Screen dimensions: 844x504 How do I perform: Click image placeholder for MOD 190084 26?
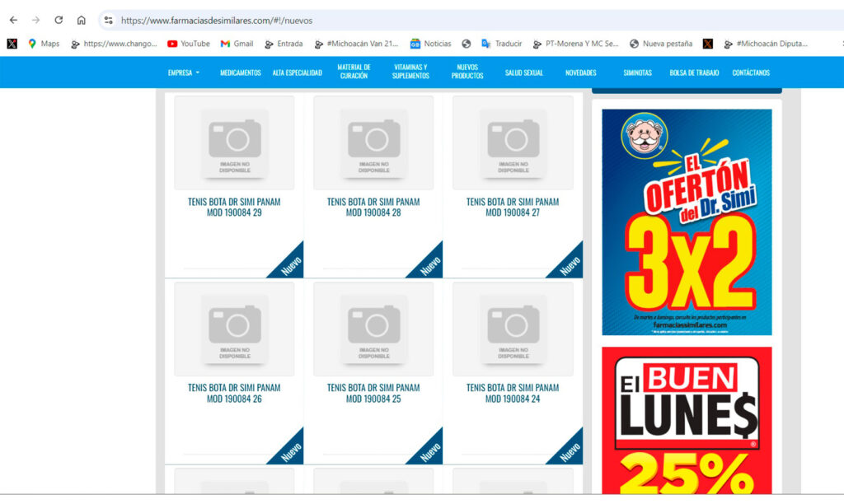click(x=234, y=329)
